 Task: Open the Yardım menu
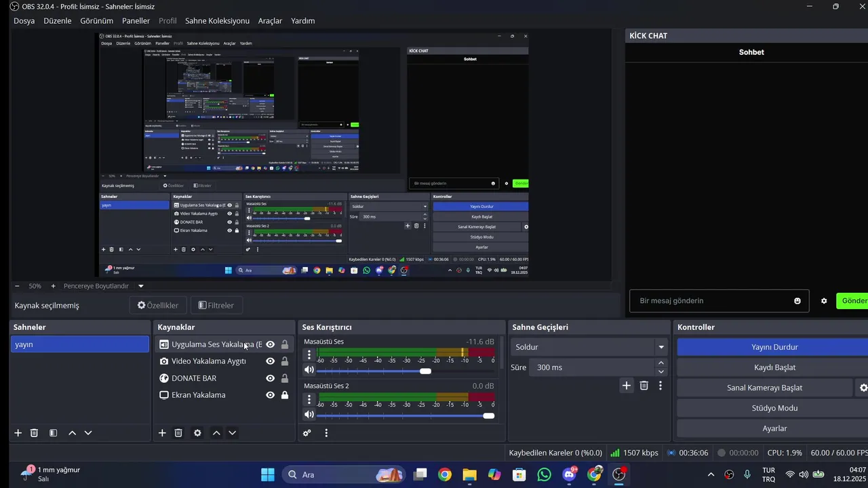[303, 21]
